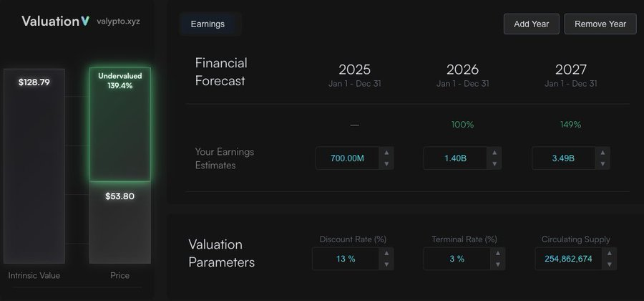The width and height of the screenshot is (644, 301).
Task: Raise the Terminal Rate percentage
Action: (x=495, y=253)
